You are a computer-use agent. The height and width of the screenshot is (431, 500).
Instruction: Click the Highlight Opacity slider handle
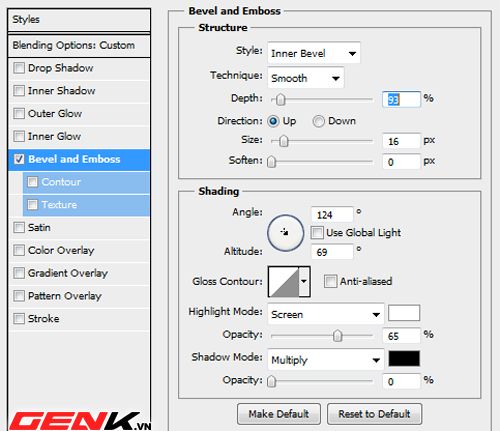(337, 336)
